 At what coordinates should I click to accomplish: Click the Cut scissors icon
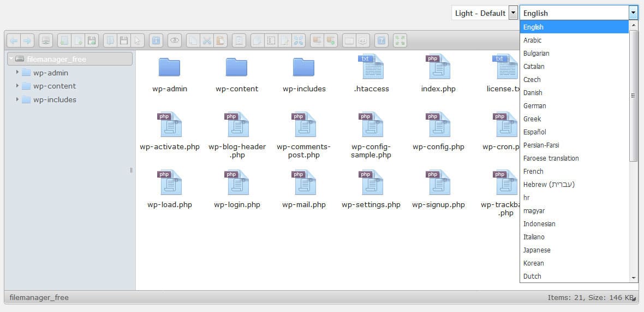pyautogui.click(x=207, y=40)
